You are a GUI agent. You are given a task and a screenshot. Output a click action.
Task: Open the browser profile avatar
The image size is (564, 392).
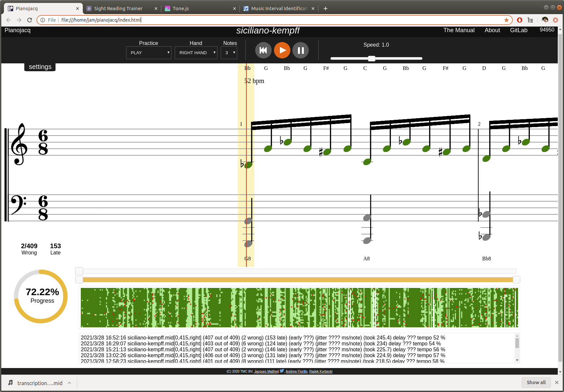click(545, 20)
